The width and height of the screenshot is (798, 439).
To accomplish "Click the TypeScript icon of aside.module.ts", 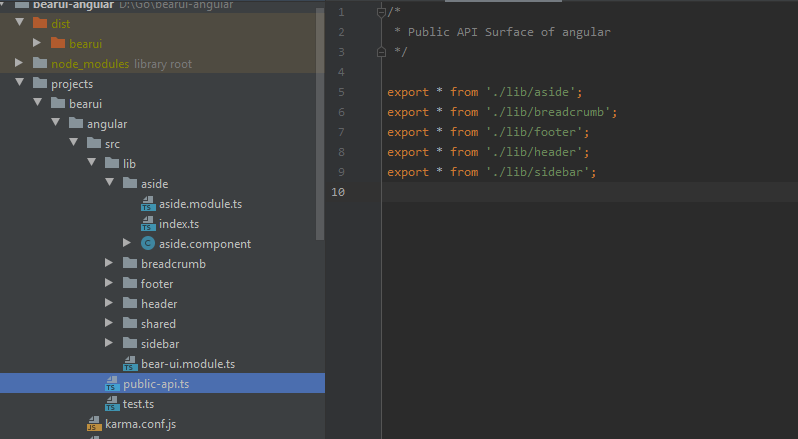I will point(148,203).
